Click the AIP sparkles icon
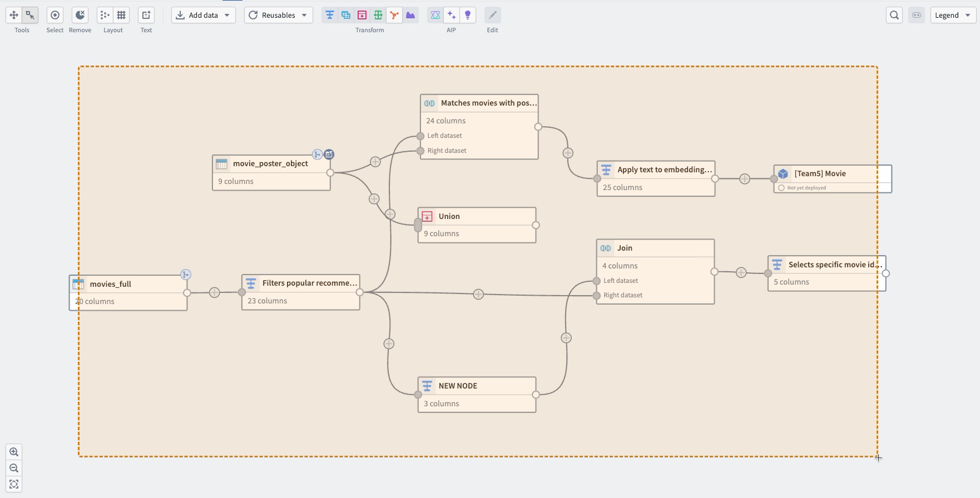The image size is (980, 498). pos(452,15)
